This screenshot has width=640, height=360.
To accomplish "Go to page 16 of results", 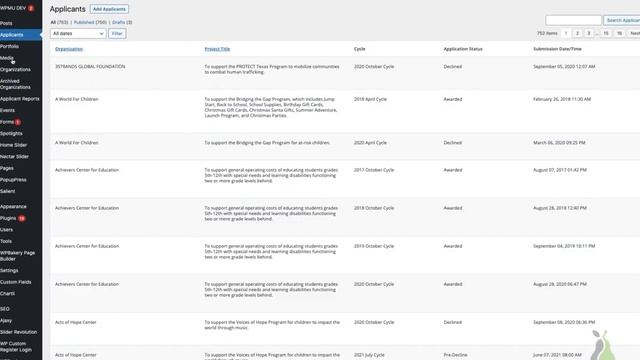I will 619,33.
